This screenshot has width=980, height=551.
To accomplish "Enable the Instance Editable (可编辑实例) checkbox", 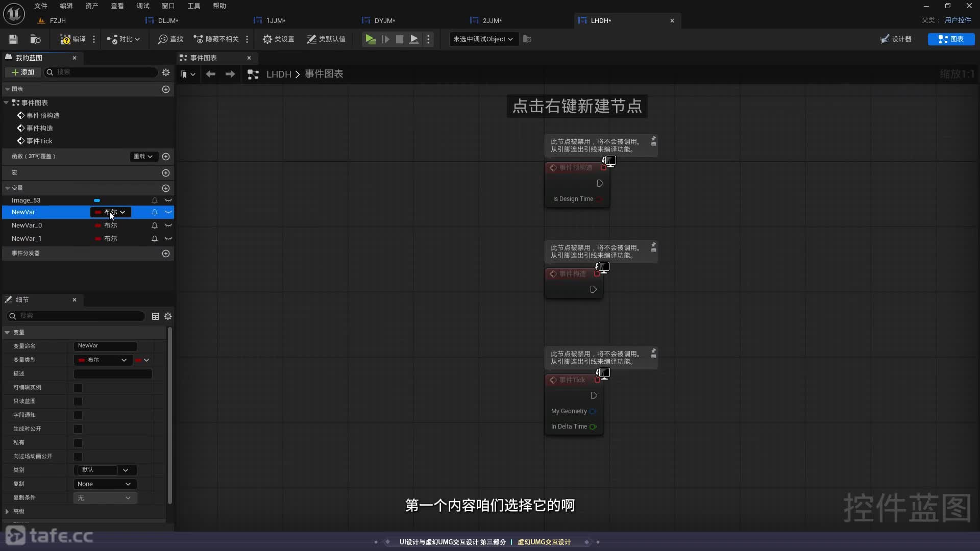I will 78,388.
